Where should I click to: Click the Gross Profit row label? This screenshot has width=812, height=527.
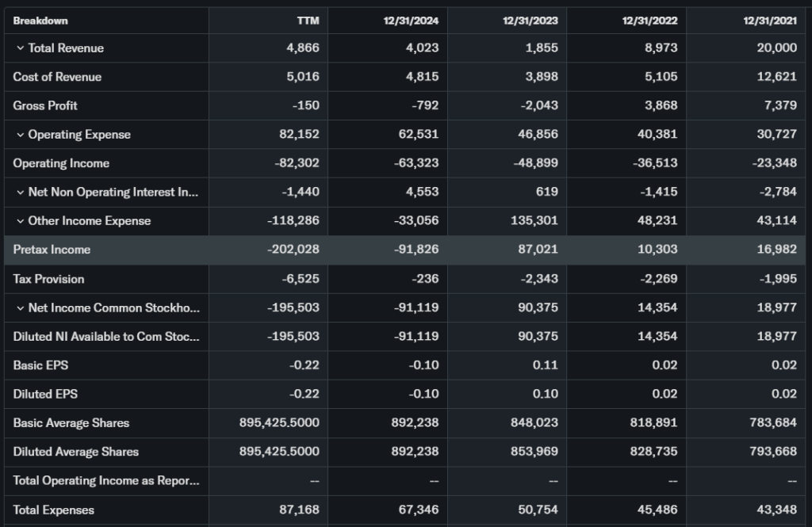(45, 105)
